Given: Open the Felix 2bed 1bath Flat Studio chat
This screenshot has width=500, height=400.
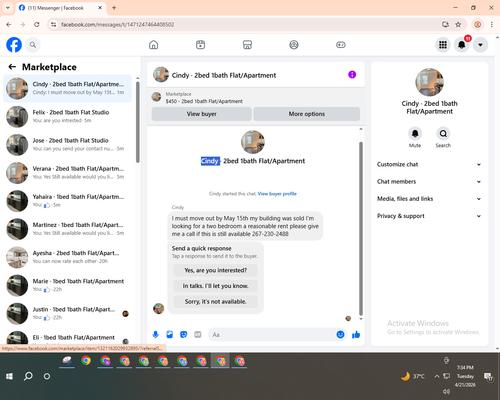Looking at the screenshot, I should point(68,117).
